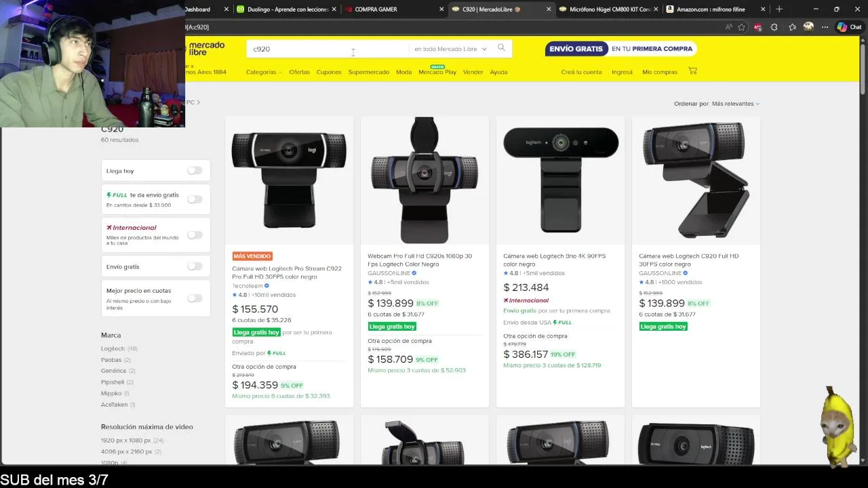Open Logitech Brio 4K 90FPS product title
Screen dimensions: 868x488
(x=554, y=260)
